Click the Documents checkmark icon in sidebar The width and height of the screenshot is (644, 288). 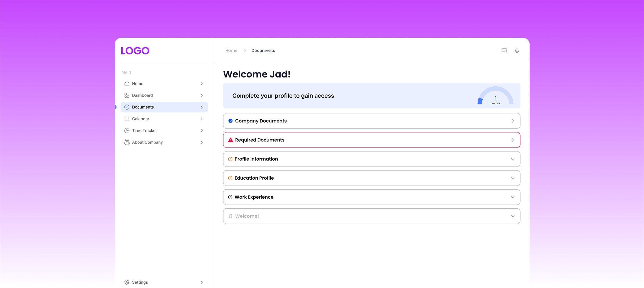pos(127,107)
